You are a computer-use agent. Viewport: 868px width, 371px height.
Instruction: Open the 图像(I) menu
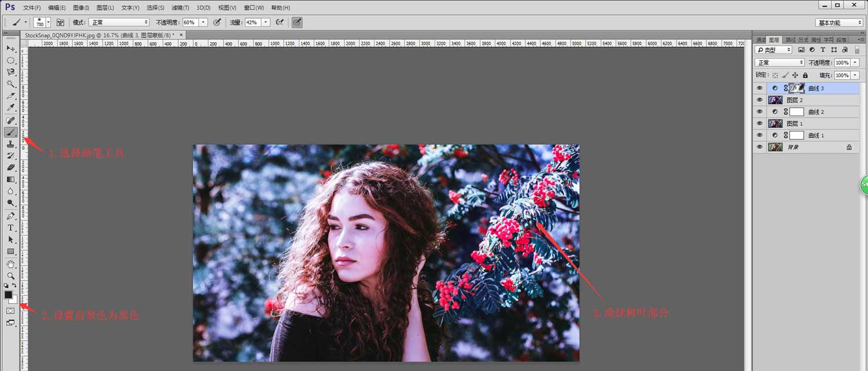[x=81, y=8]
